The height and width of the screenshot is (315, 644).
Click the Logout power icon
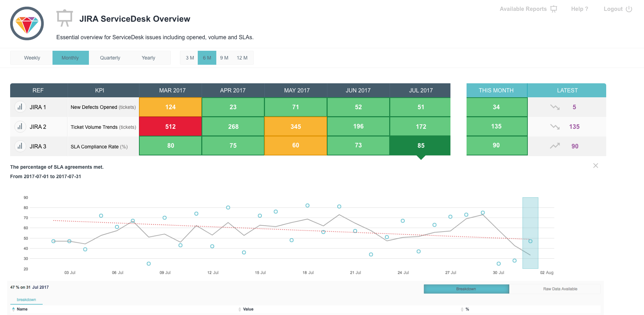click(629, 9)
